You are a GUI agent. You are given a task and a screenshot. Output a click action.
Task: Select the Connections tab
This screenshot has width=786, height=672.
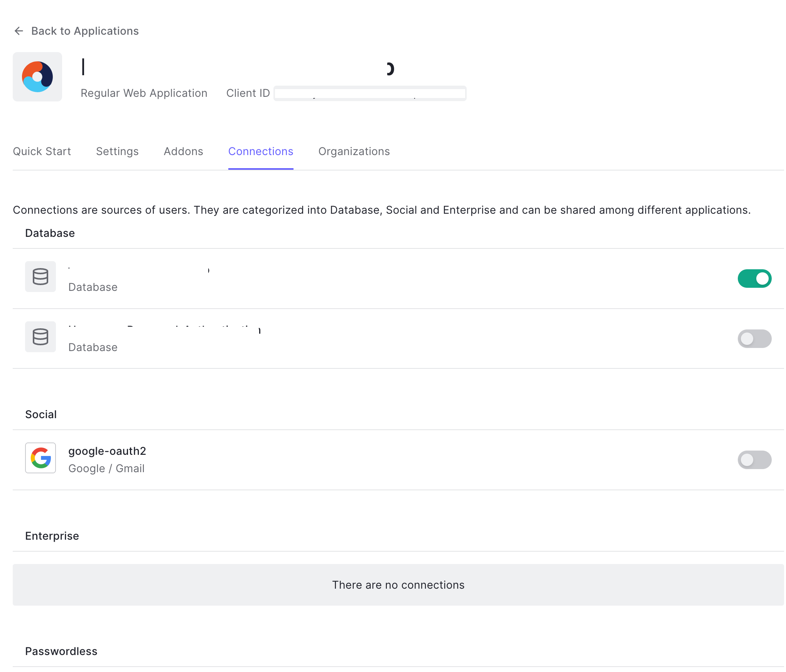(261, 151)
